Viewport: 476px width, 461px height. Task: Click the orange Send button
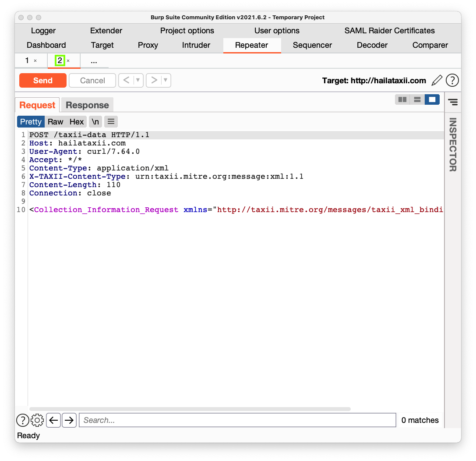(43, 81)
